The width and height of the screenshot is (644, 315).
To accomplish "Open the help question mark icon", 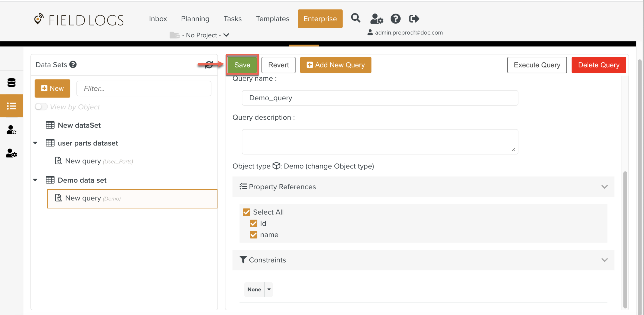I will tap(395, 19).
